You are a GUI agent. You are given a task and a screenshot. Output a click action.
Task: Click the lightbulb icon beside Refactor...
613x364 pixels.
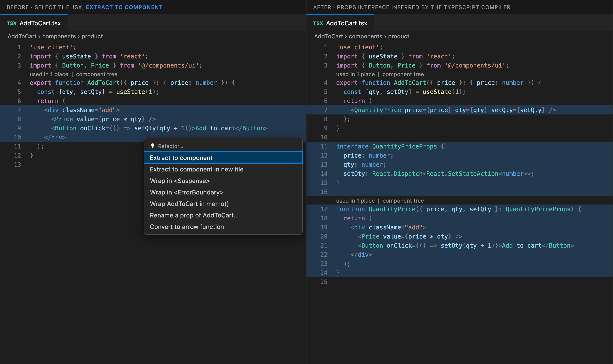coord(153,146)
